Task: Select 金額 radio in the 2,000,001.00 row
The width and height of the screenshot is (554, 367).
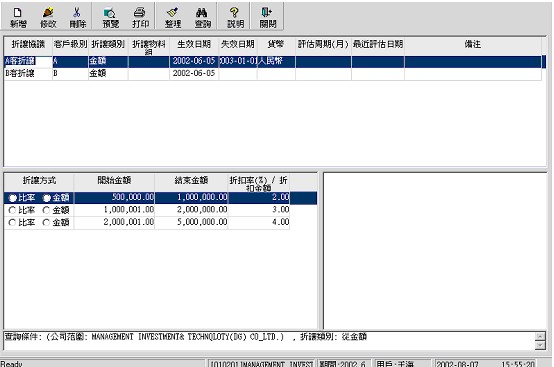Action: pyautogui.click(x=46, y=223)
